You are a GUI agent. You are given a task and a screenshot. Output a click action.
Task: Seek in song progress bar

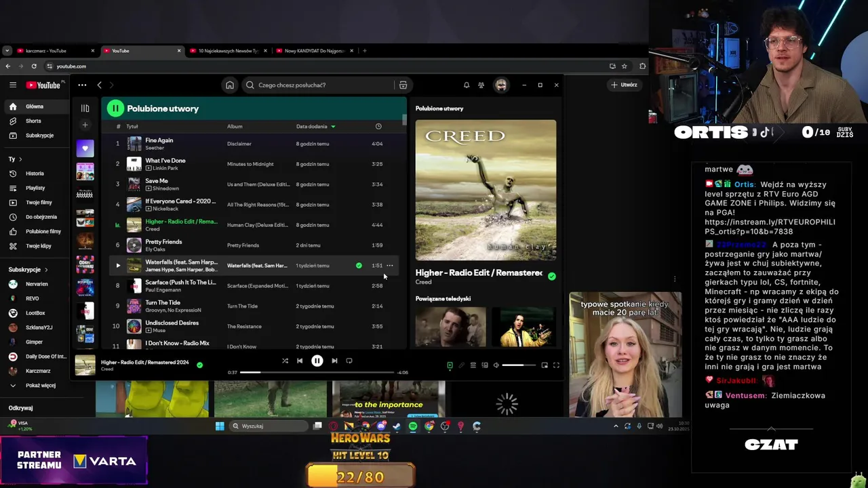(x=317, y=372)
